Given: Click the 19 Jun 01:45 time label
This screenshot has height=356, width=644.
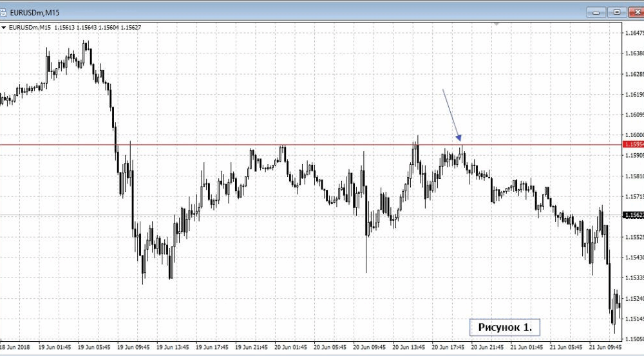Looking at the screenshot, I should pos(55,348).
